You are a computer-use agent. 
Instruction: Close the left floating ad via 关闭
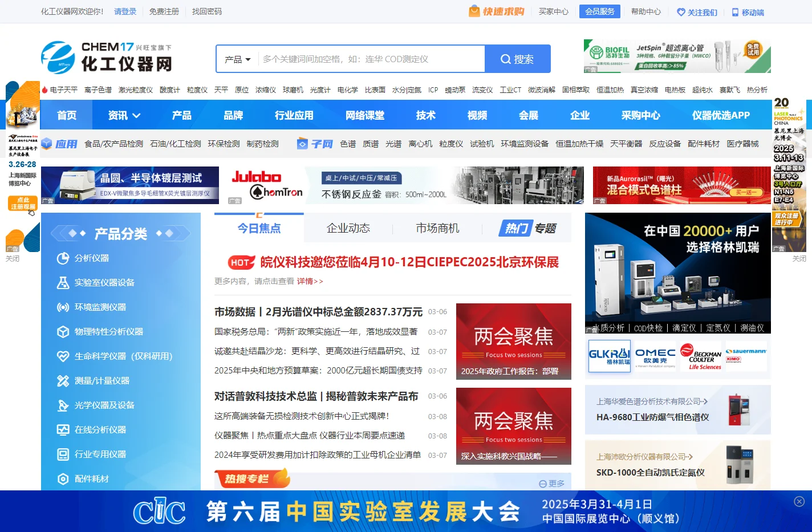click(13, 258)
